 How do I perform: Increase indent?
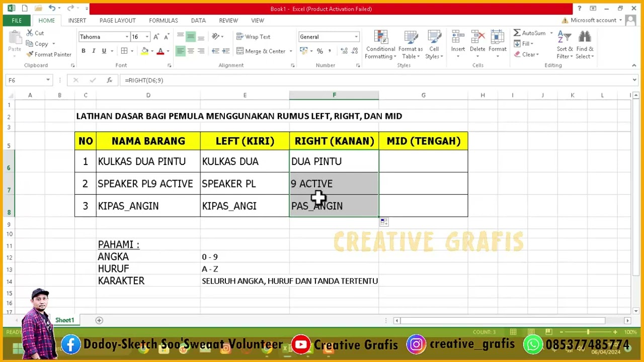point(226,51)
